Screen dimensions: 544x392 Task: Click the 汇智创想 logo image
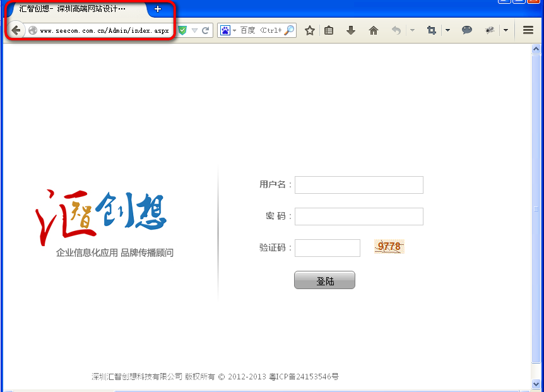pyautogui.click(x=100, y=218)
